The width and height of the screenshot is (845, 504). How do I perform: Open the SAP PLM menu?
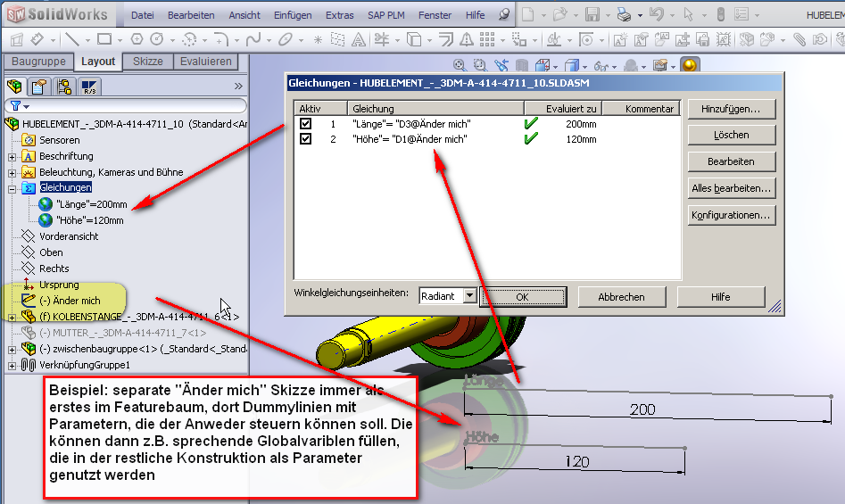[385, 15]
